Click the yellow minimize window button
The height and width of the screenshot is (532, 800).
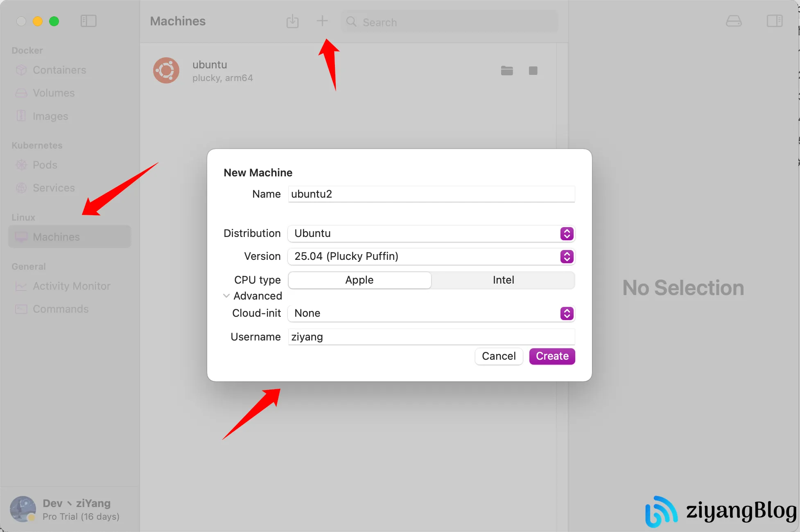click(x=38, y=21)
